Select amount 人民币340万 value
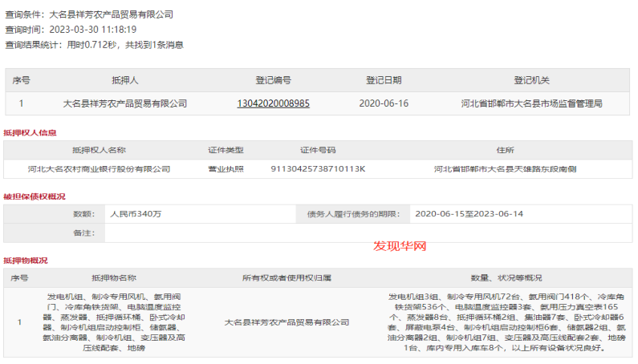638x364 pixels. [x=136, y=214]
